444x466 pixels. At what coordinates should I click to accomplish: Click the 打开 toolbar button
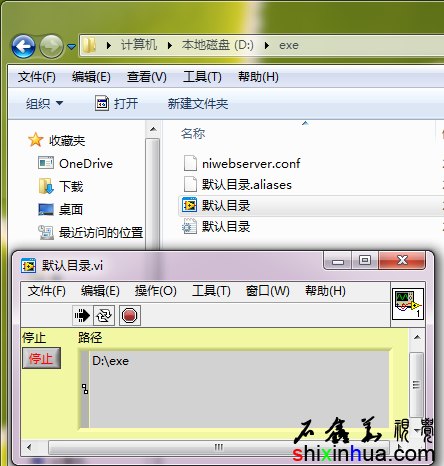[x=117, y=103]
